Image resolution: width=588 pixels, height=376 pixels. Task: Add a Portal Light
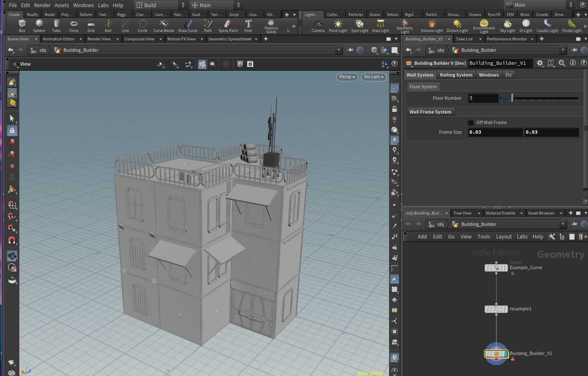pyautogui.click(x=572, y=26)
